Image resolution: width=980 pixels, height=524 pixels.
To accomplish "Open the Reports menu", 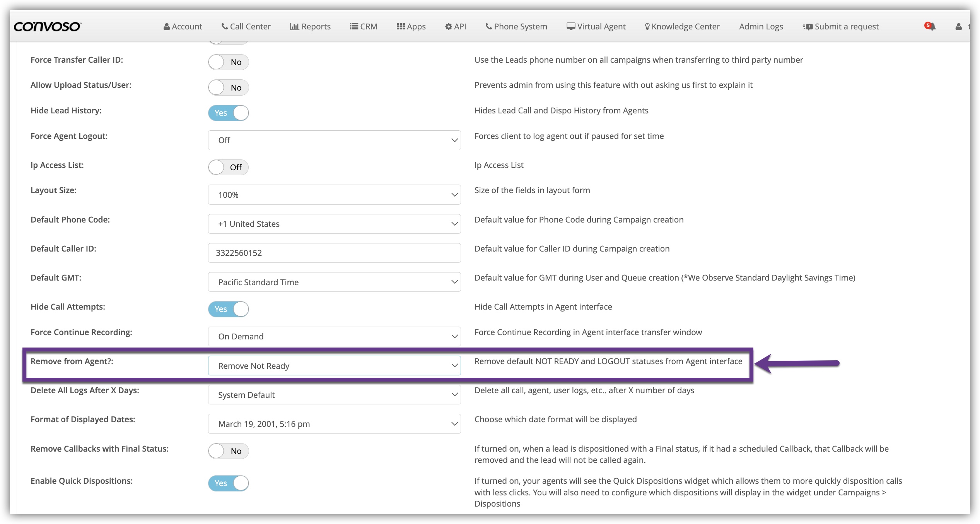I will coord(310,26).
